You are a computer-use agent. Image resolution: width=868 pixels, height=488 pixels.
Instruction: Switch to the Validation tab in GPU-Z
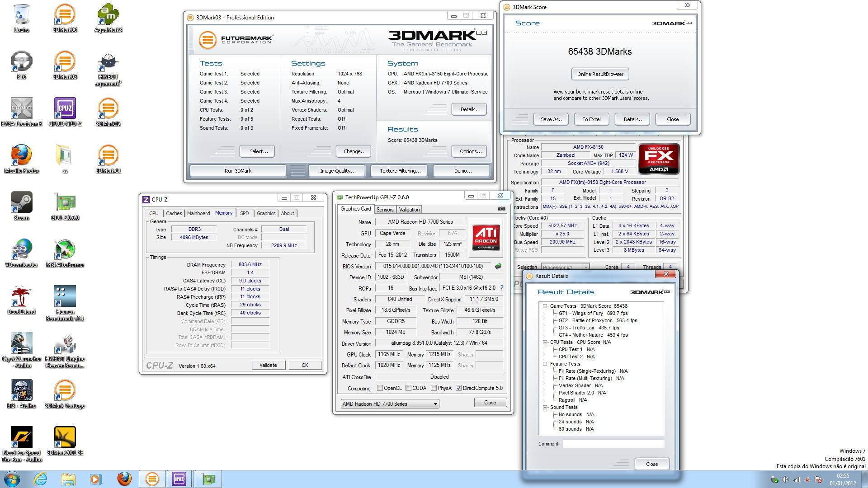pos(410,210)
